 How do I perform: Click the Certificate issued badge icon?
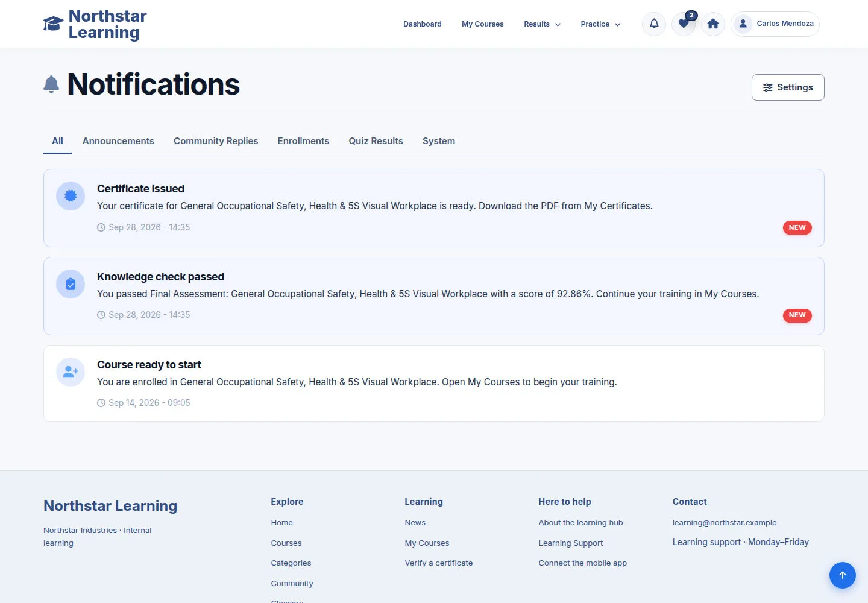pos(71,196)
